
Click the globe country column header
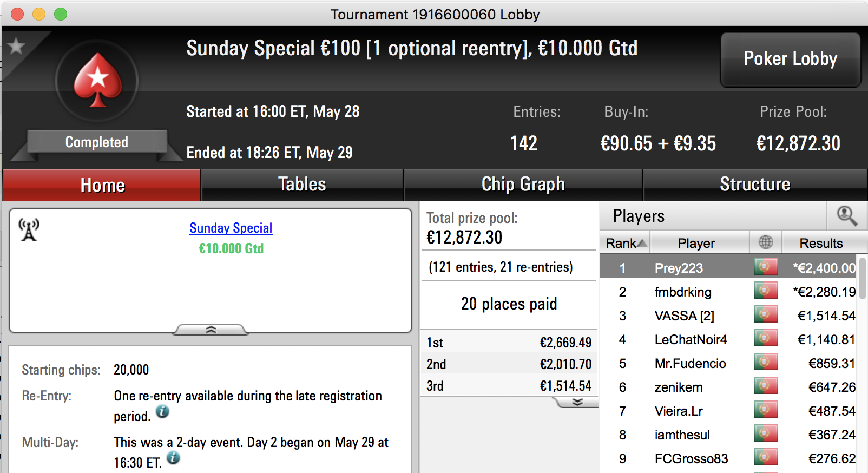click(766, 242)
